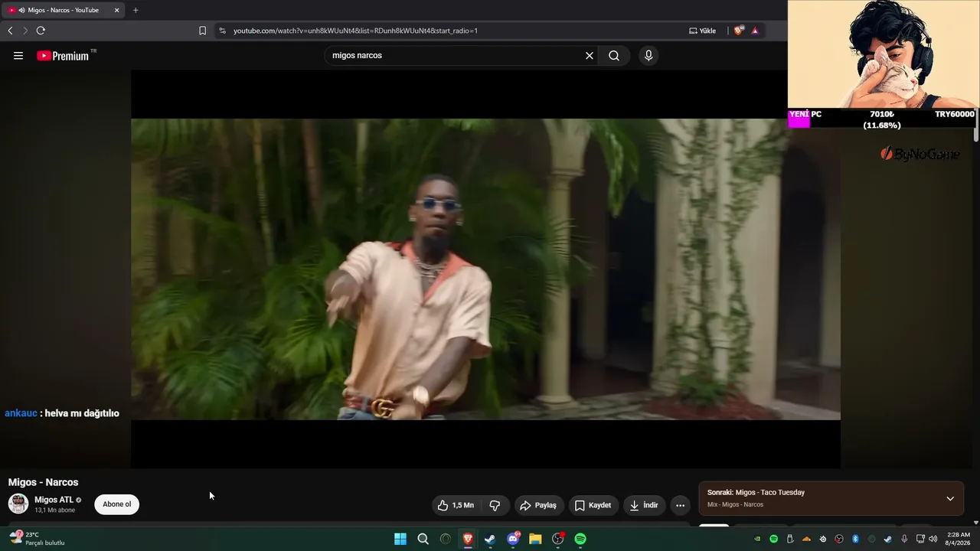The image size is (980, 551).
Task: Mute the tab via speaker icon
Action: (21, 10)
